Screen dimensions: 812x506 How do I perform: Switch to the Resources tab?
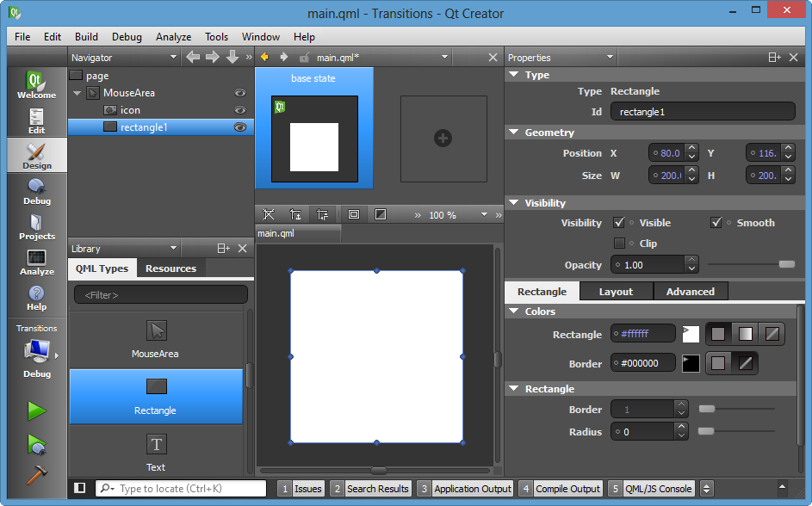170,268
